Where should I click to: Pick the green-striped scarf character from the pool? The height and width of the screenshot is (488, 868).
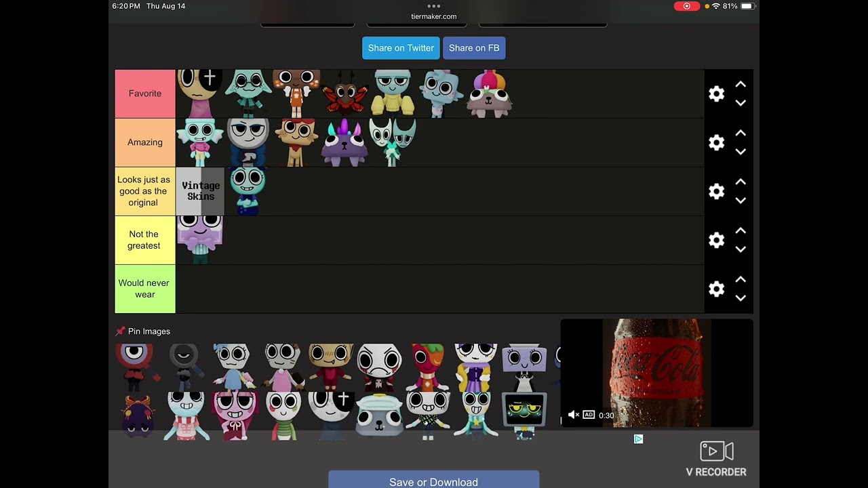pyautogui.click(x=282, y=416)
